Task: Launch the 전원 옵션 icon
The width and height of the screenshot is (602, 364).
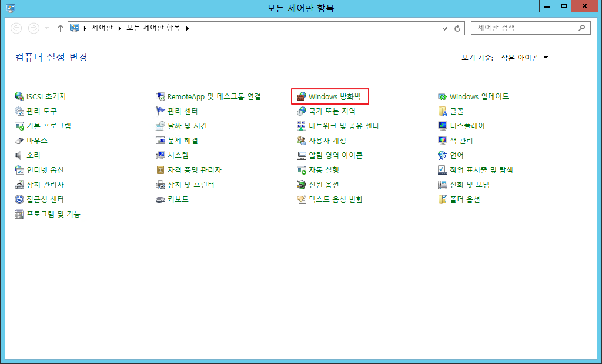Action: point(302,185)
